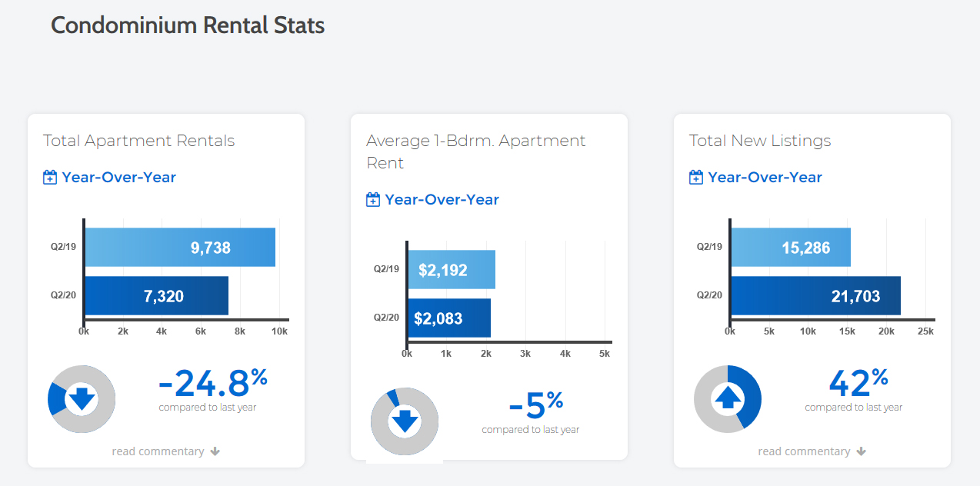Select the Q2/20 bar showing 7,320
The width and height of the screenshot is (980, 486).
click(157, 296)
